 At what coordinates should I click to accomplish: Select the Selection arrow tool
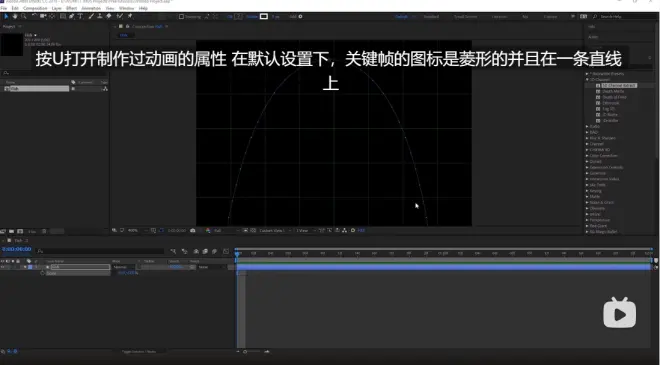(x=6, y=16)
